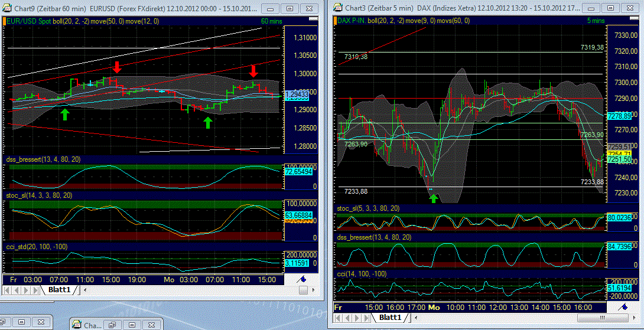The height and width of the screenshot is (330, 644).
Task: Click the '60 mins' timeframe label
Action: coord(272,21)
